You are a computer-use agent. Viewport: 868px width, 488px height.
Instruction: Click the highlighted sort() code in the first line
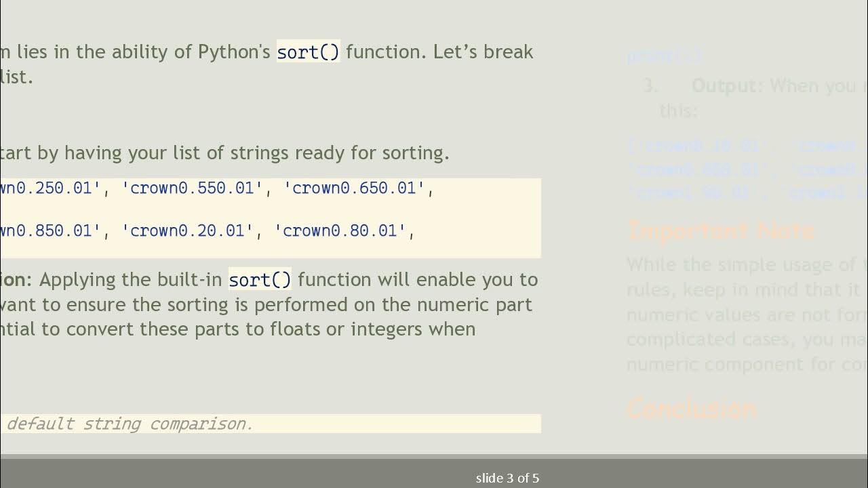[x=308, y=52]
